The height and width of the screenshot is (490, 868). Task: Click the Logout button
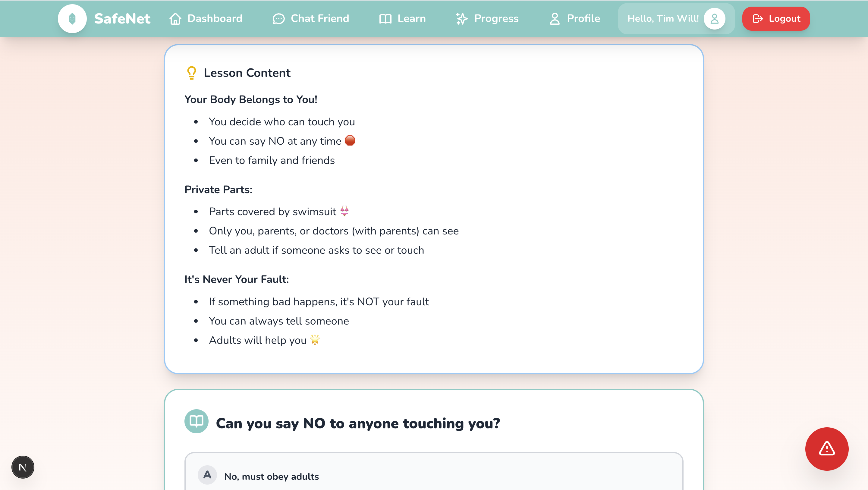coord(776,19)
